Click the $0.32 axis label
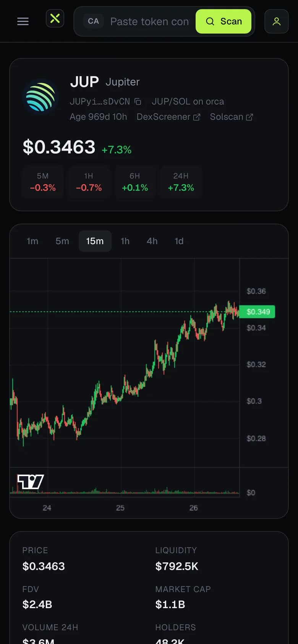Screen dimensions: 298x644 (x=256, y=365)
